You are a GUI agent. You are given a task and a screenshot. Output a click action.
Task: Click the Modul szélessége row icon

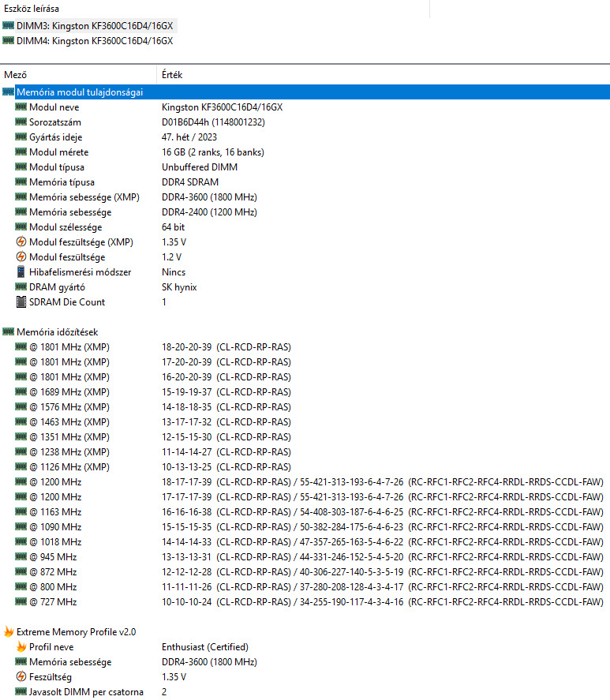point(21,226)
